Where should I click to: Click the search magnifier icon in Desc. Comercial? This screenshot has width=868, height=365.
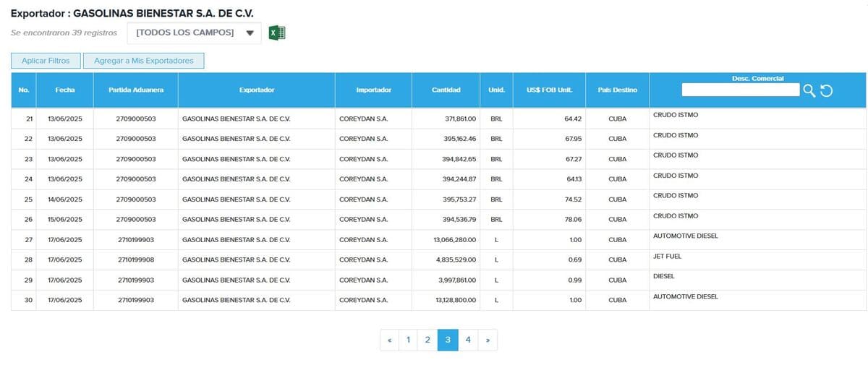(809, 90)
